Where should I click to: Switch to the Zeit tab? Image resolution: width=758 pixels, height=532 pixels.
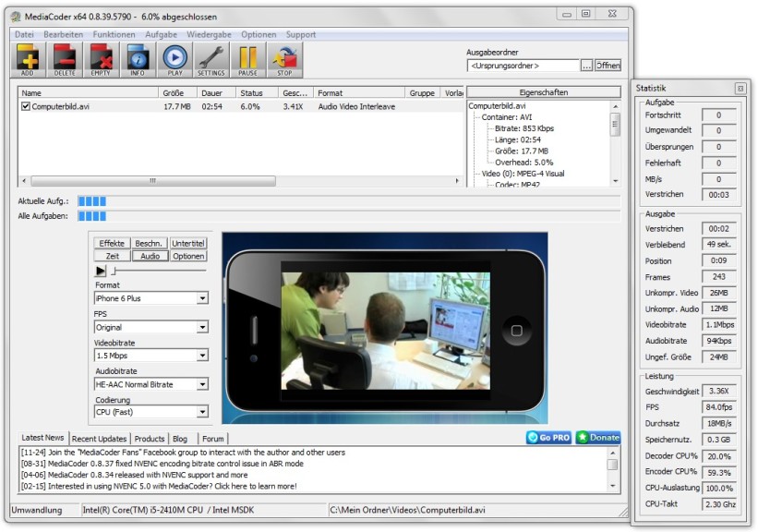[112, 256]
